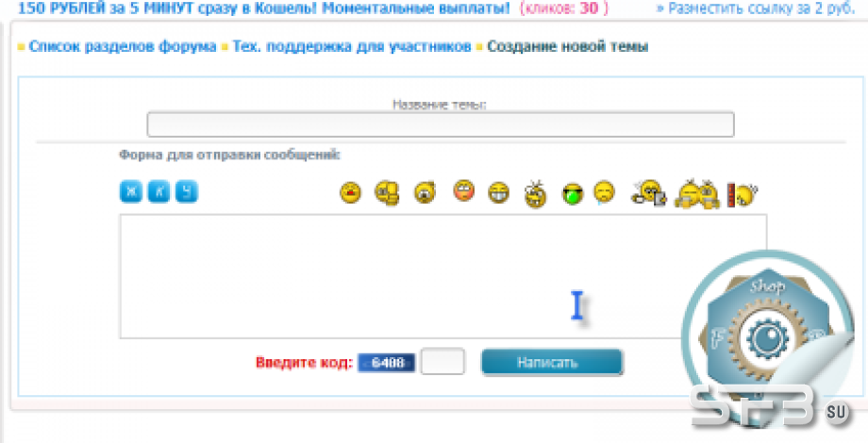The image size is (868, 443).
Task: Click the bold Ж formatting button
Action: (x=131, y=192)
